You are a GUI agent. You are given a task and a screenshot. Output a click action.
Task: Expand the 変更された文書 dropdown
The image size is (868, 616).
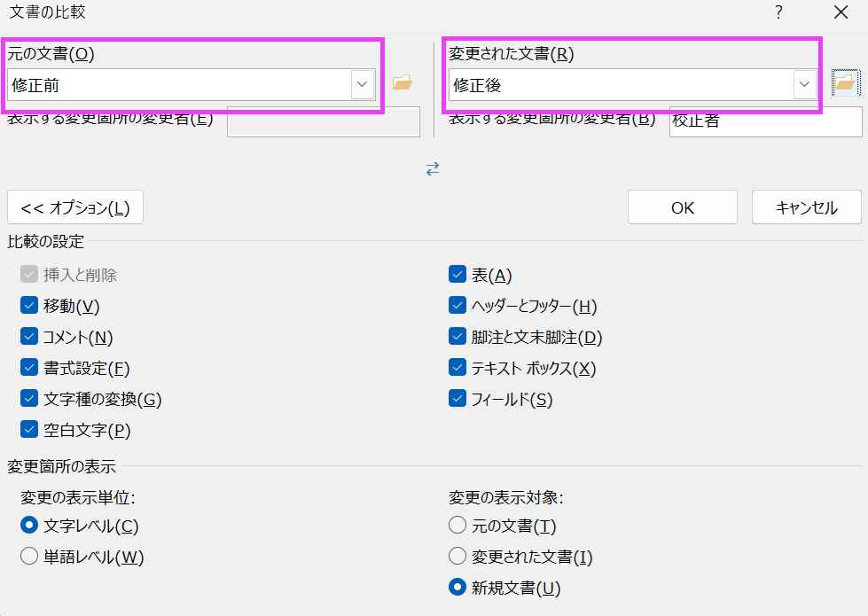click(x=804, y=84)
